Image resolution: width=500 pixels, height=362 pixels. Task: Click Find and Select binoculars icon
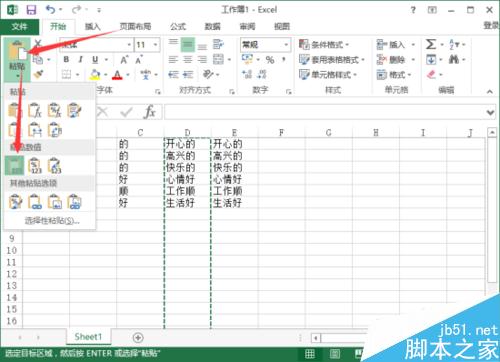(x=454, y=60)
